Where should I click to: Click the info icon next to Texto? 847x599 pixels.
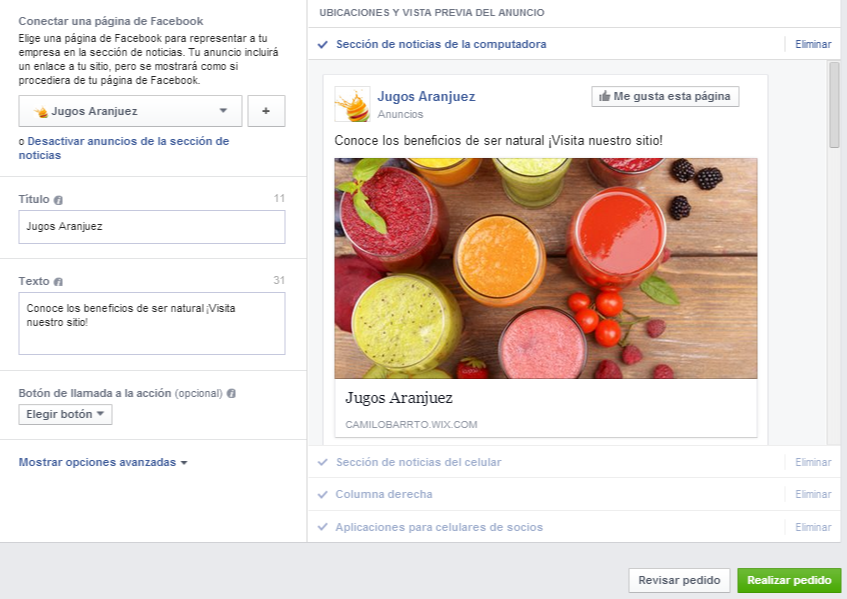click(x=58, y=282)
